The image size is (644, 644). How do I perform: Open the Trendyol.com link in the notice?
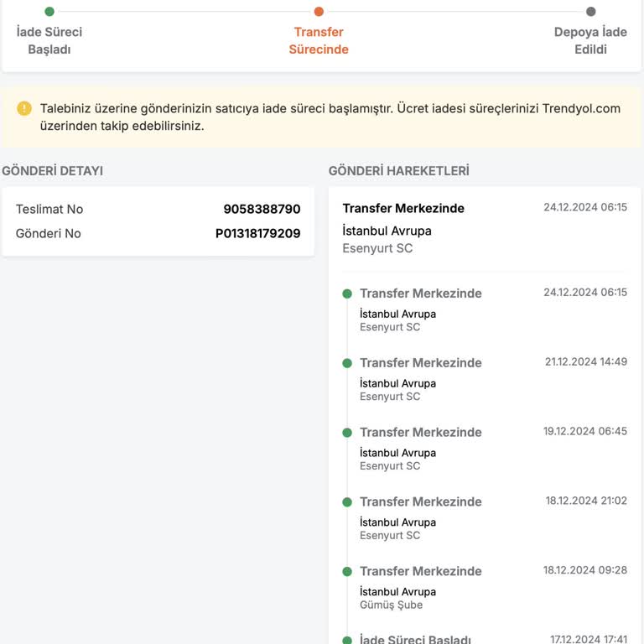coord(581,109)
